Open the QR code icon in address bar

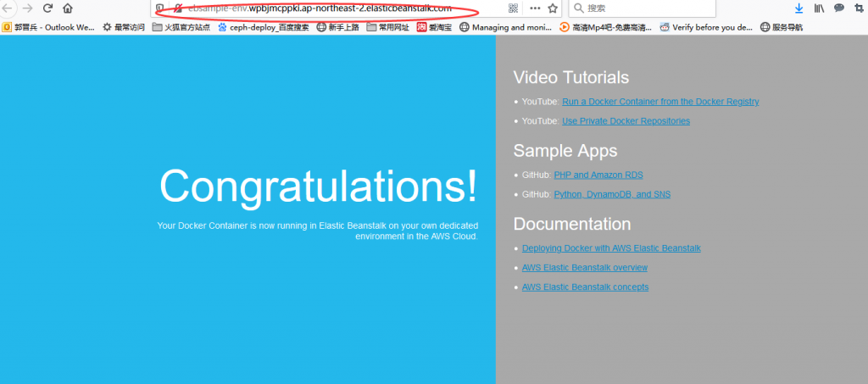point(514,8)
